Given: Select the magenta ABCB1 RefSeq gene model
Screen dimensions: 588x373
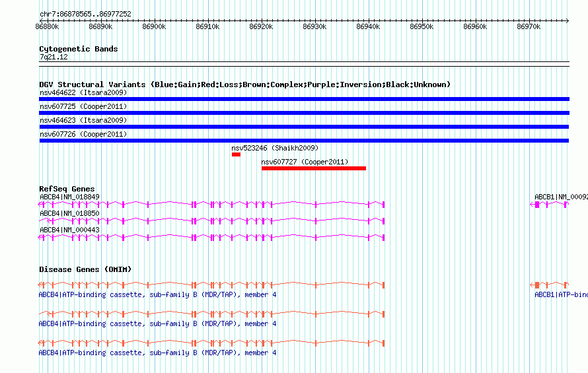Looking at the screenshot, I should point(550,204).
